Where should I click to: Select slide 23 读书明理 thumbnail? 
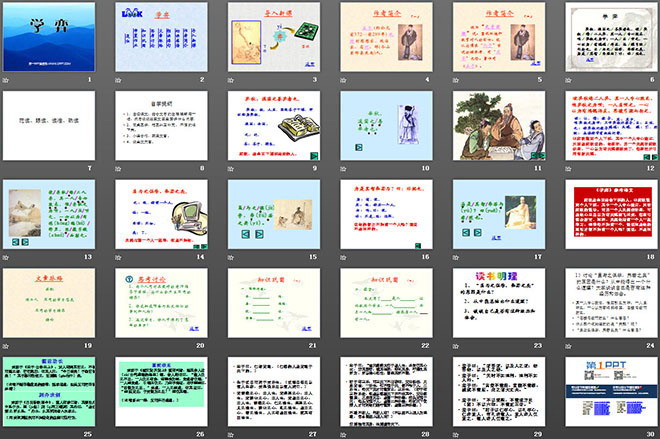499,303
